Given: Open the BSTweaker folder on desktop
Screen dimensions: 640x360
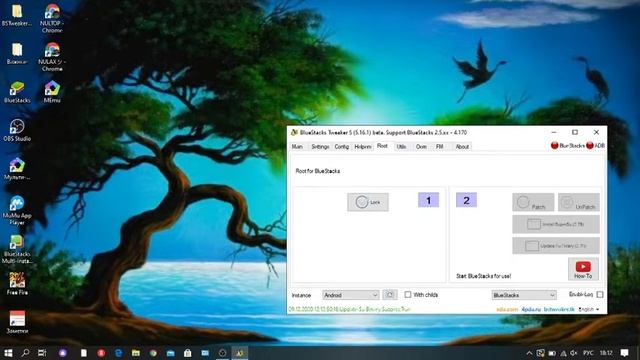Looking at the screenshot, I should coord(17,16).
